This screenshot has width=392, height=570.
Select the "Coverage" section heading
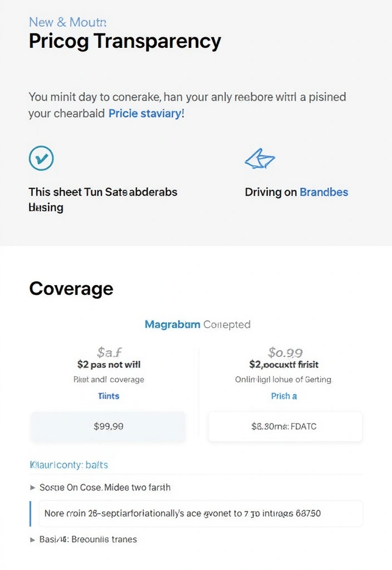[71, 289]
